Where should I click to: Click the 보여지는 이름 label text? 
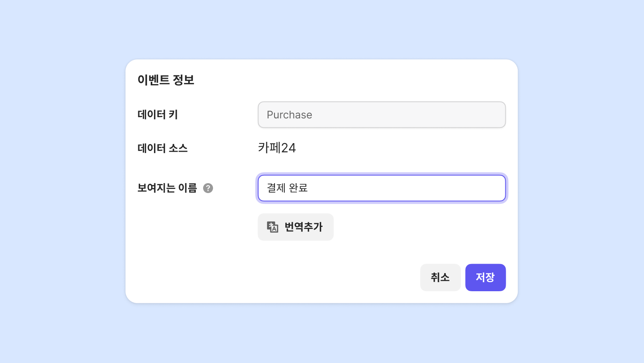coord(167,188)
